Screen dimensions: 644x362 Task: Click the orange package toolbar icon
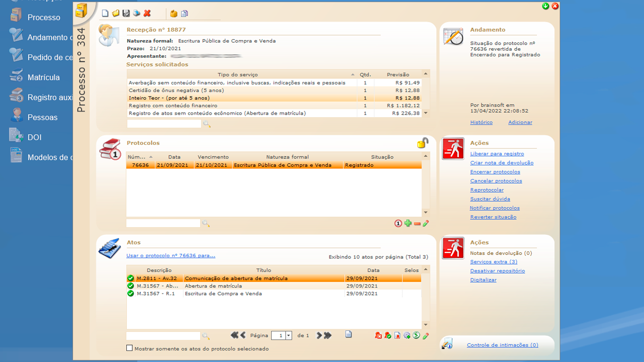coord(174,14)
